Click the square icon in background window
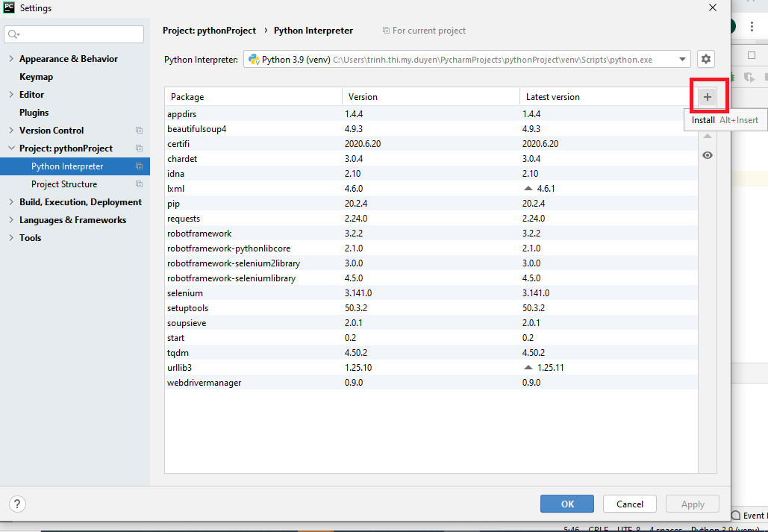 point(752,55)
